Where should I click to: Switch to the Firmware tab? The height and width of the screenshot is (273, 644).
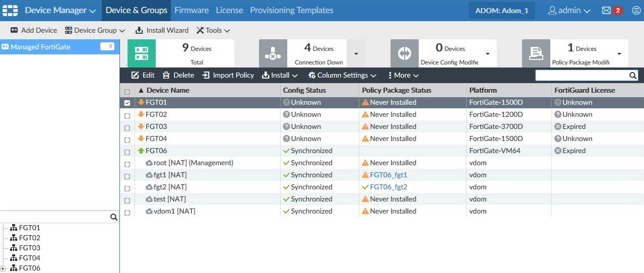[191, 10]
